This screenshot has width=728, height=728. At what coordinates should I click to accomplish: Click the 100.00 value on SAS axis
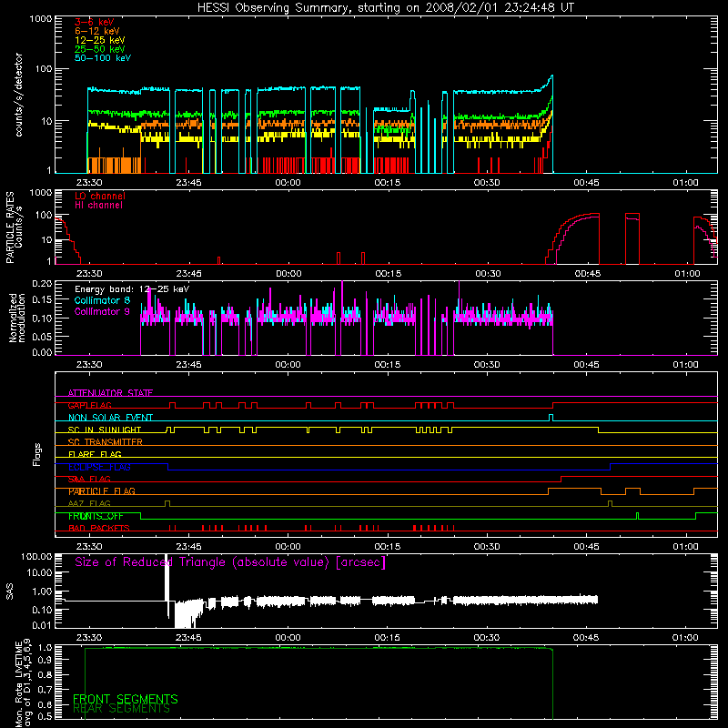(x=36, y=556)
